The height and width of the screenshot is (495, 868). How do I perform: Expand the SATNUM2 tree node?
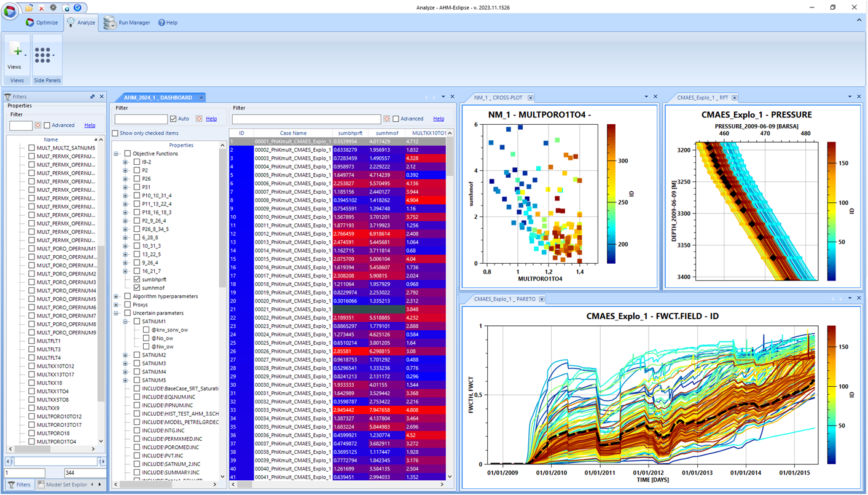[125, 355]
